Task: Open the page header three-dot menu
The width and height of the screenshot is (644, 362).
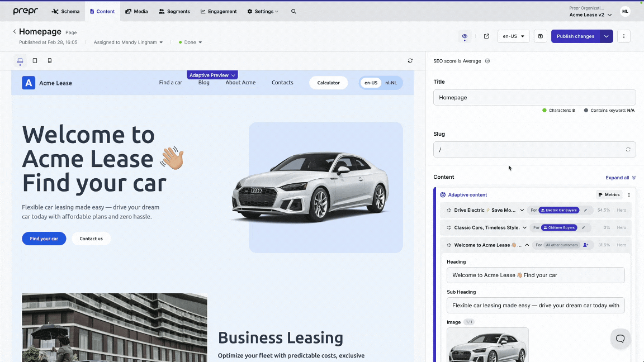Action: (x=623, y=36)
